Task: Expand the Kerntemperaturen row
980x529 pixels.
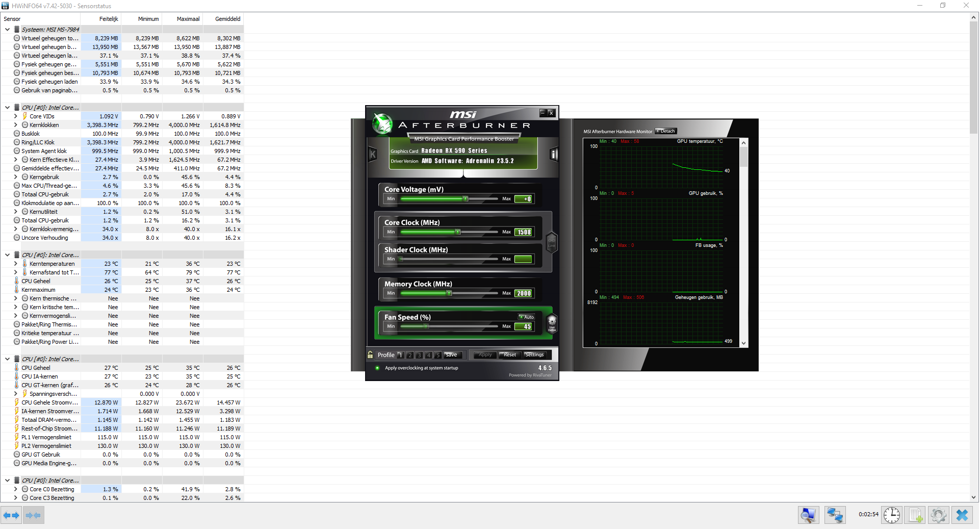Action: click(15, 264)
